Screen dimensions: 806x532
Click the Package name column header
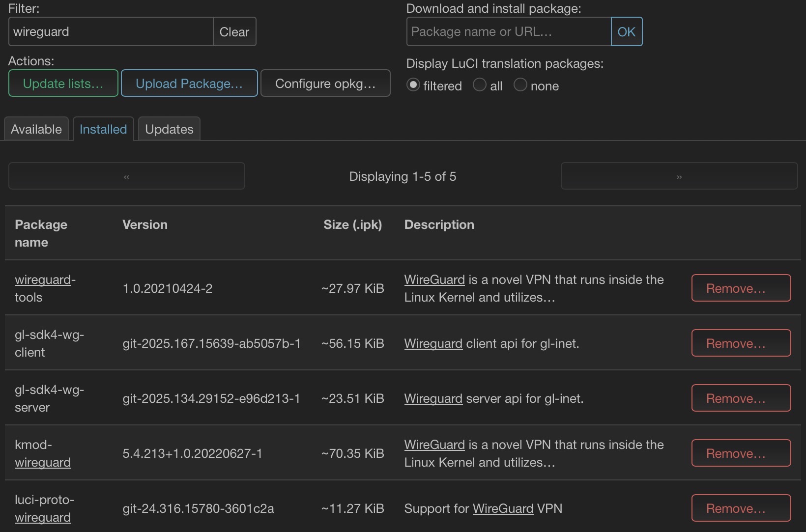(x=41, y=233)
